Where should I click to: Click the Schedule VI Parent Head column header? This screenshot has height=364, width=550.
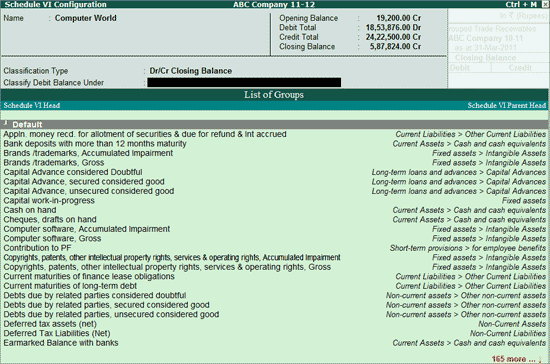point(507,105)
